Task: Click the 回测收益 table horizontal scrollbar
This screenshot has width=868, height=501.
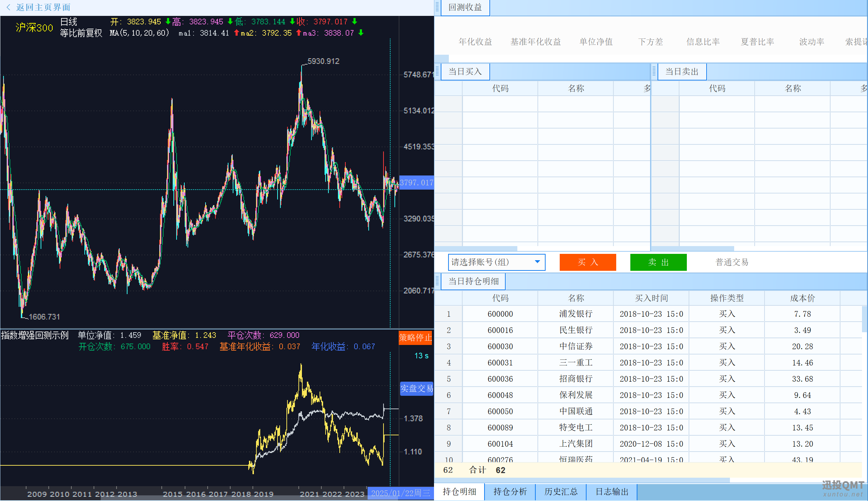Action: 442,58
